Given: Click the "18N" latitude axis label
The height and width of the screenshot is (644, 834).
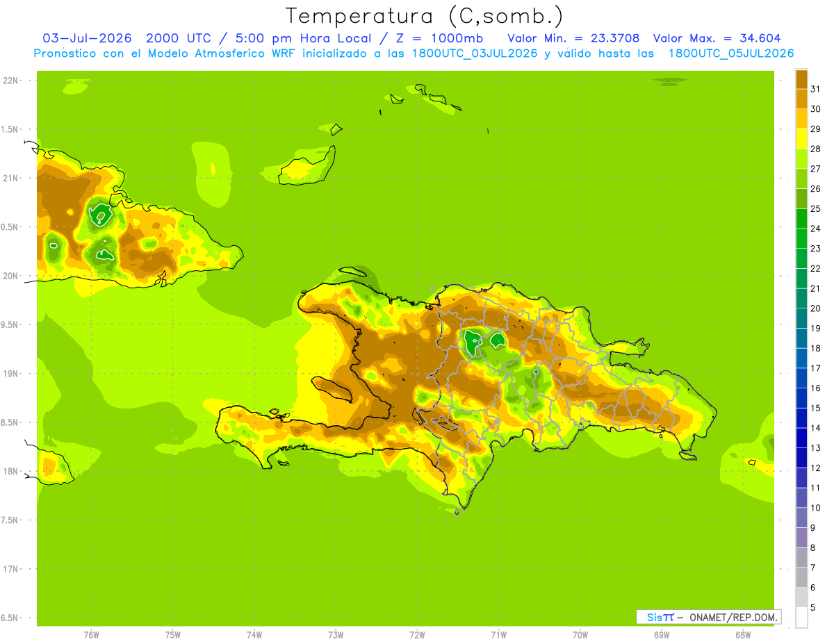Looking at the screenshot, I should coord(10,471).
